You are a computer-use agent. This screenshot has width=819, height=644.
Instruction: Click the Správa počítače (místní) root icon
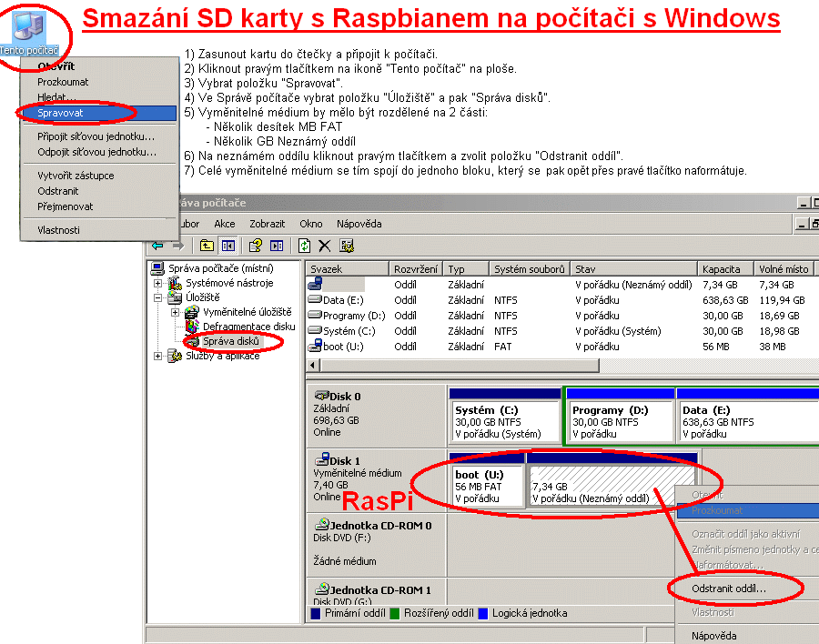point(157,268)
